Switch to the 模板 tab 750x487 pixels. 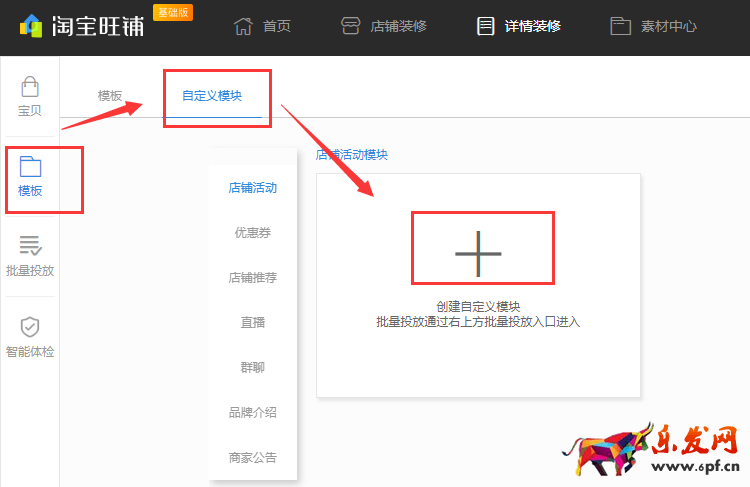(x=110, y=96)
